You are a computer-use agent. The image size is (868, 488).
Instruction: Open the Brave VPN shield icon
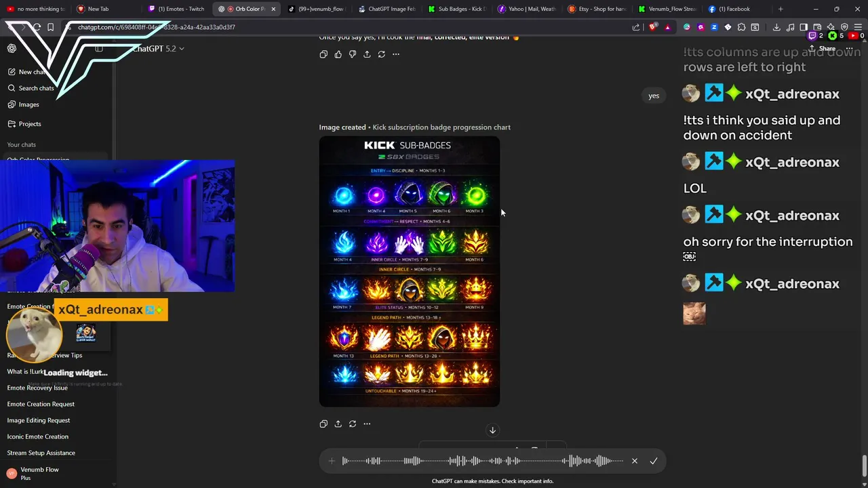(x=844, y=27)
